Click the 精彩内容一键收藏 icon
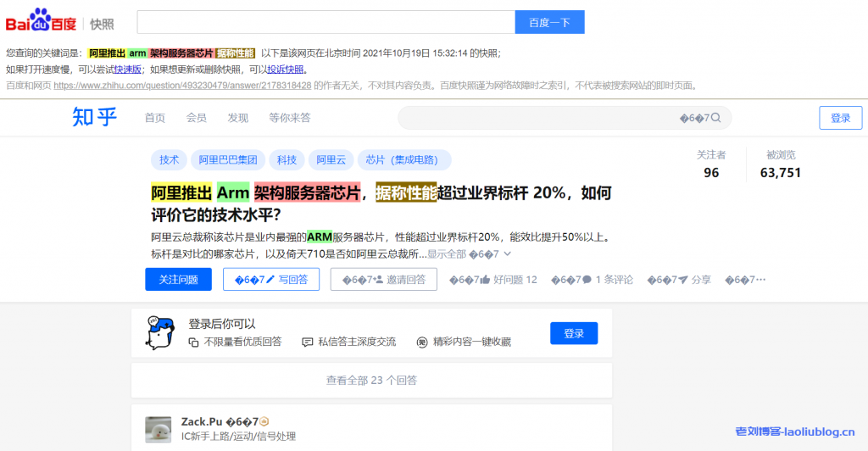This screenshot has height=451, width=868. click(422, 342)
